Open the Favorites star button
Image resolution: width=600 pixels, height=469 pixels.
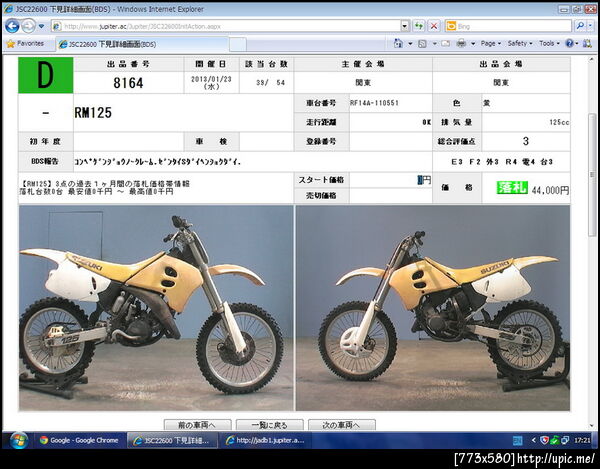(25, 44)
